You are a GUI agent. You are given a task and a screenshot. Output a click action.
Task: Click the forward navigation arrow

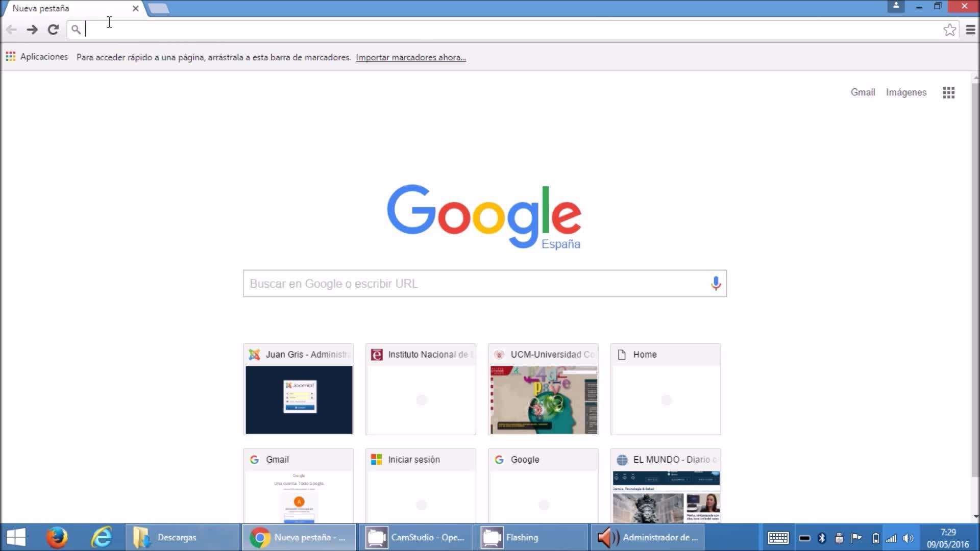[x=32, y=30]
